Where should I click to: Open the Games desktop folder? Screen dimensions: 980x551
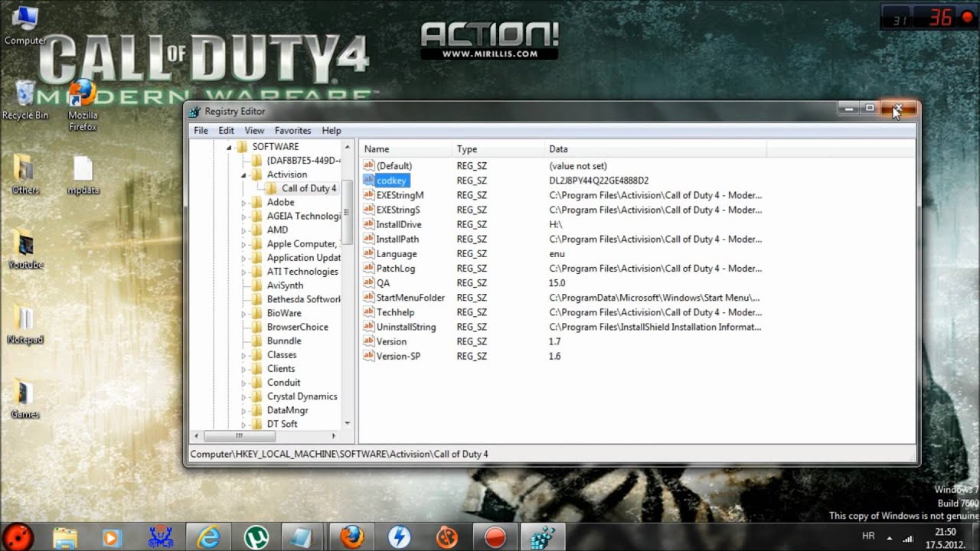coord(25,399)
